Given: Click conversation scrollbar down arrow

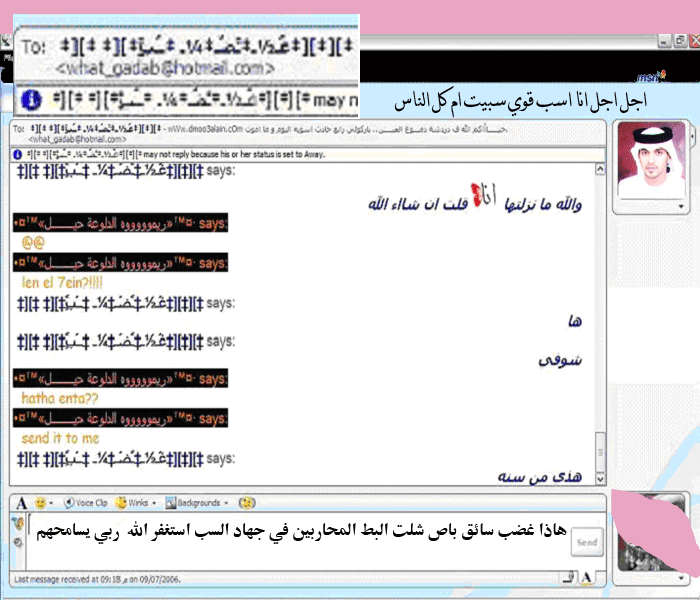Looking at the screenshot, I should 600,479.
